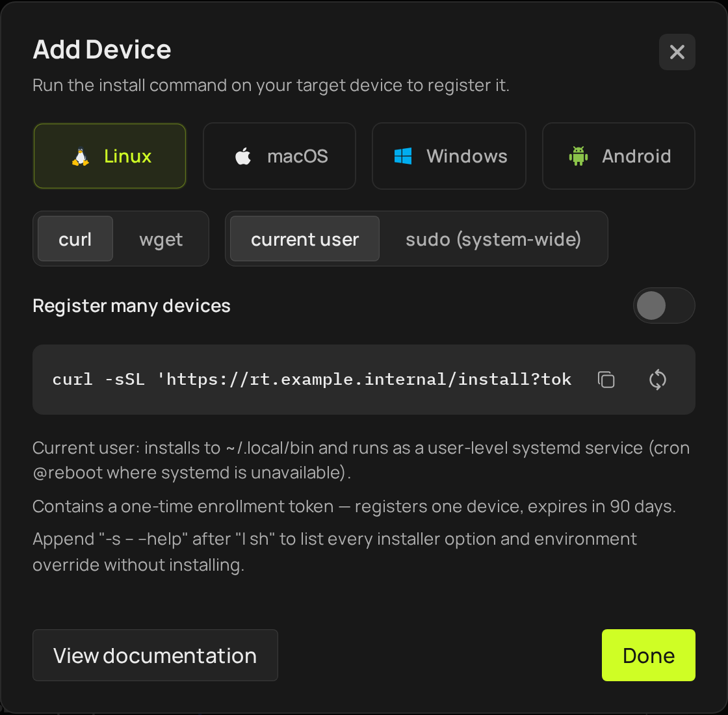Click the 'Current user: installs to ~/.local/bin' note
This screenshot has height=715, width=728.
click(x=361, y=460)
